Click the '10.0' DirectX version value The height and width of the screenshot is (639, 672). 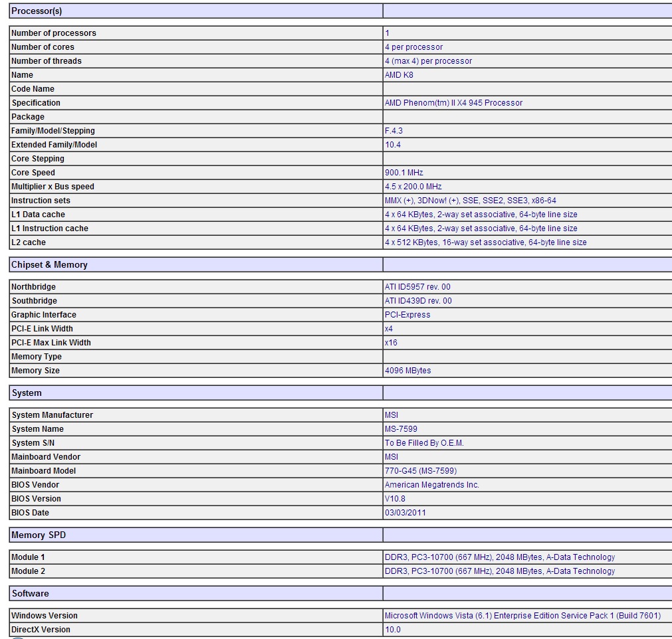393,630
